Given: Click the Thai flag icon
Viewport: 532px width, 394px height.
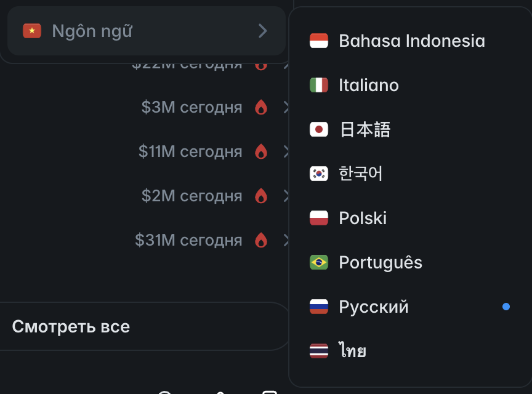Looking at the screenshot, I should pos(318,352).
